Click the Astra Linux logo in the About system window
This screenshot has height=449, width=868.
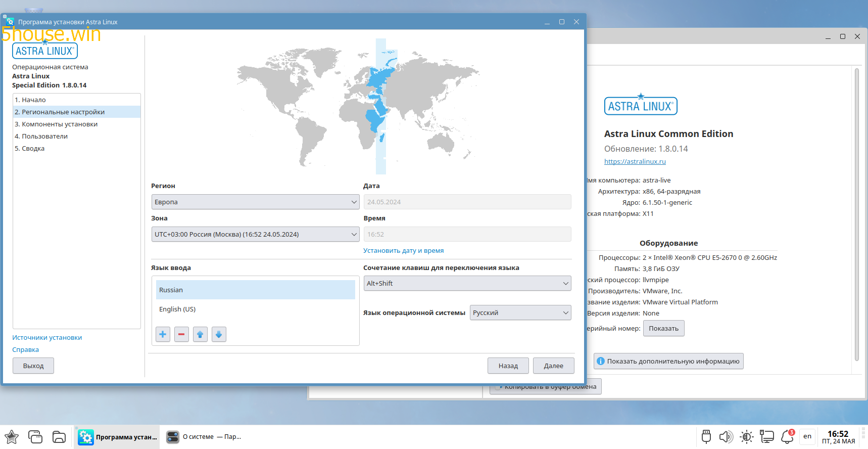(x=641, y=105)
